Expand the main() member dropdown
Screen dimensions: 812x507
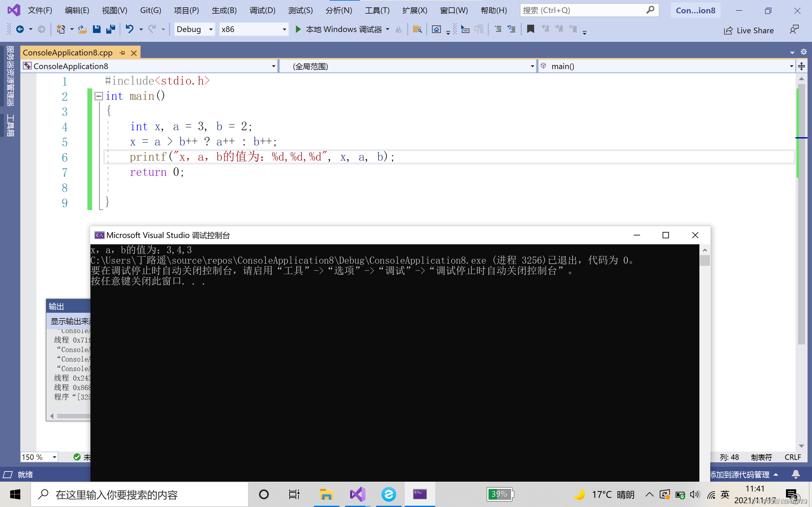[791, 67]
